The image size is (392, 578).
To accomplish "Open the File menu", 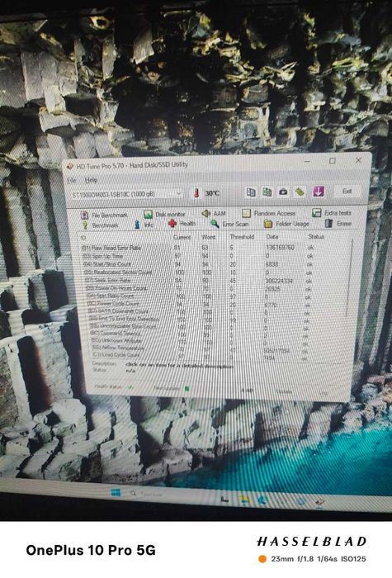I will pyautogui.click(x=72, y=180).
